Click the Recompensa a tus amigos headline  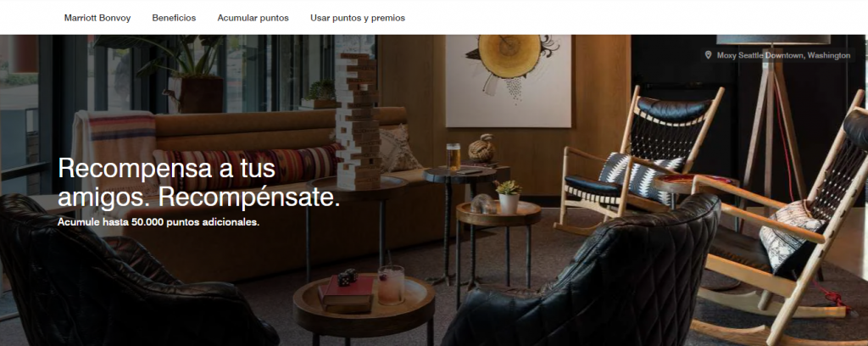pos(199,182)
